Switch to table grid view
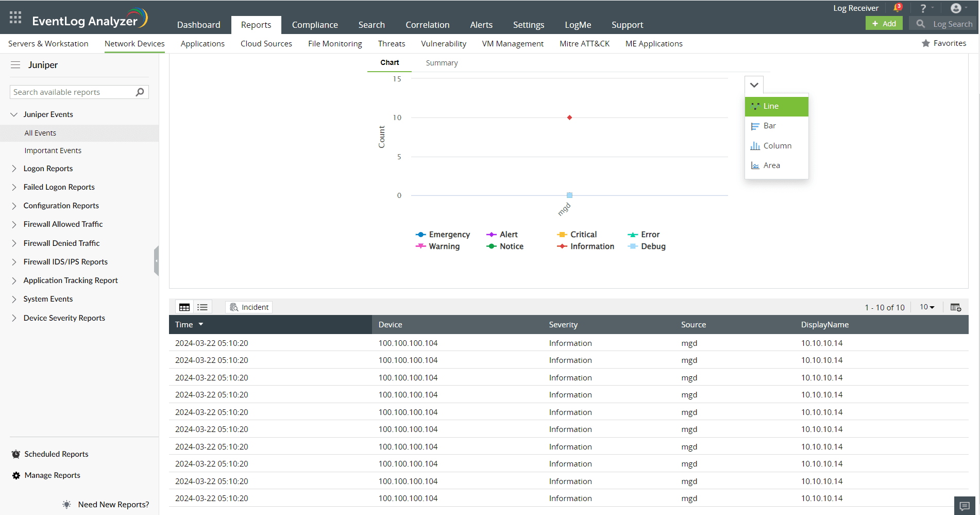 click(184, 307)
